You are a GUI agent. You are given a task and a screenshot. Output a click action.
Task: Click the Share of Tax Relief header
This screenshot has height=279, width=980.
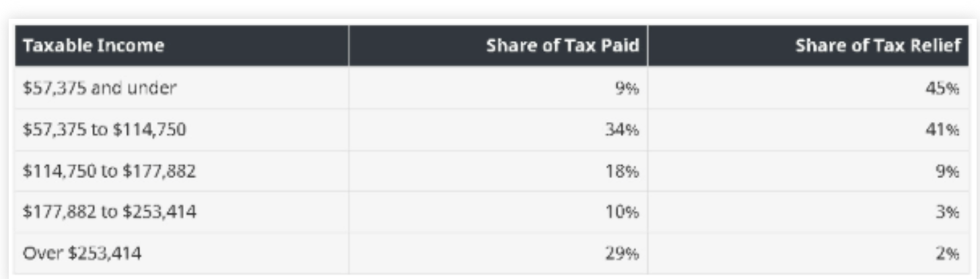(877, 46)
